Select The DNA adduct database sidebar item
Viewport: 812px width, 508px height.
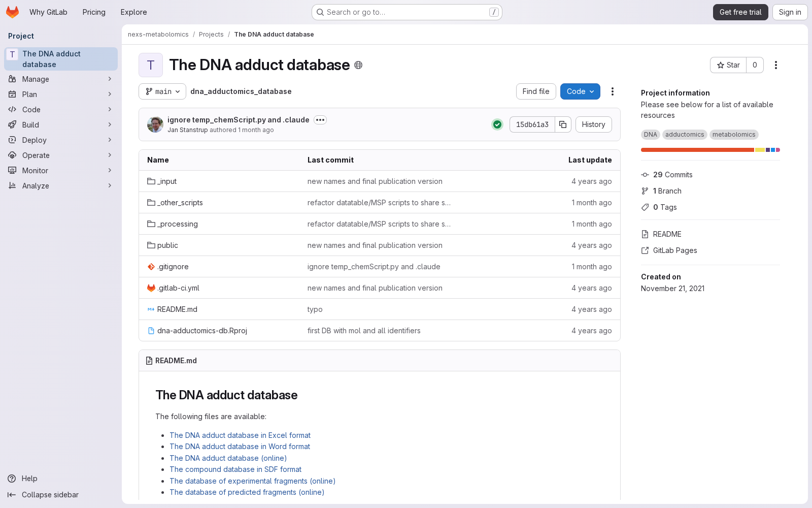point(61,59)
